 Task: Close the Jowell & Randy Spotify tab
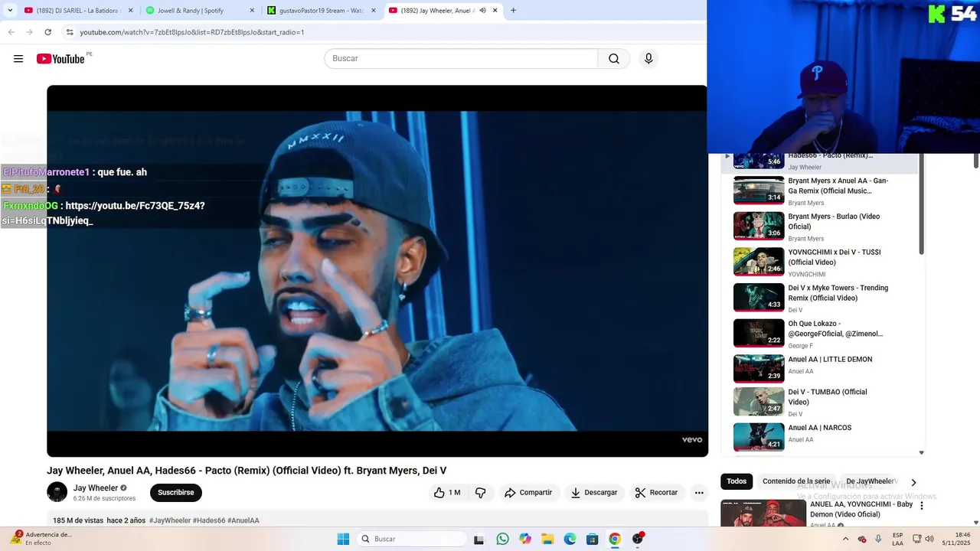tap(252, 11)
